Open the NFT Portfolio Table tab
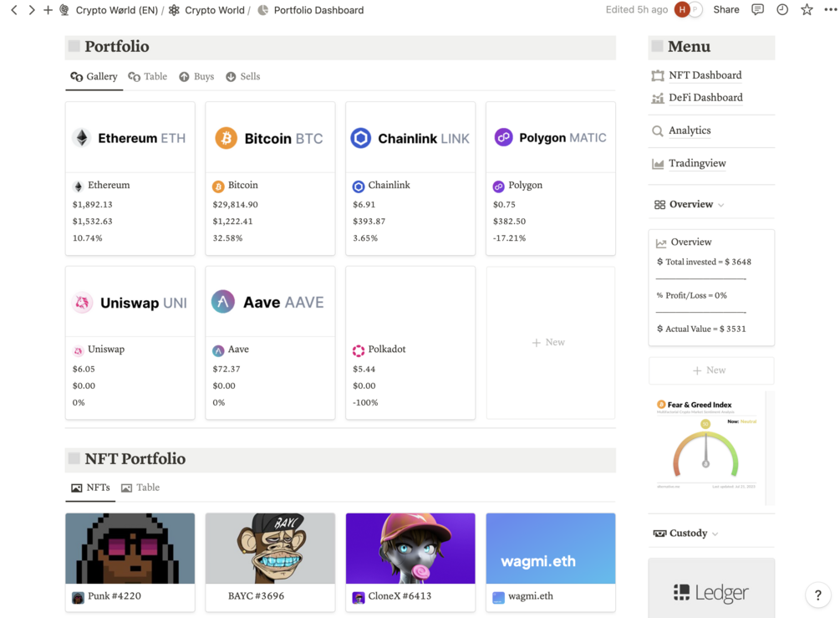The image size is (840, 618). coord(140,488)
